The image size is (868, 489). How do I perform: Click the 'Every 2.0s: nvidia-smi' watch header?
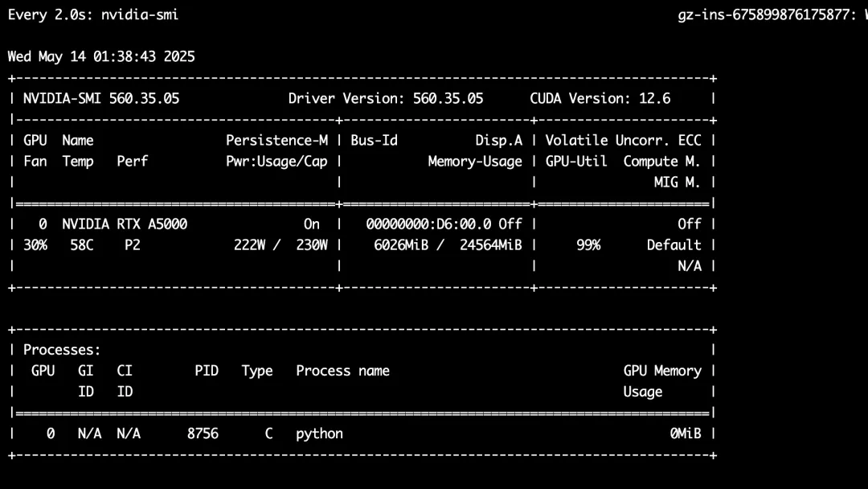pyautogui.click(x=93, y=15)
